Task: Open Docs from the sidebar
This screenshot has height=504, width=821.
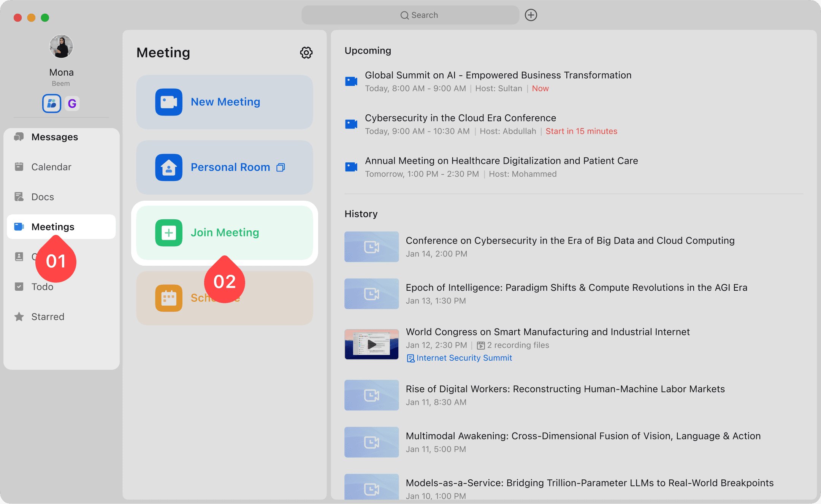Action: pos(43,197)
